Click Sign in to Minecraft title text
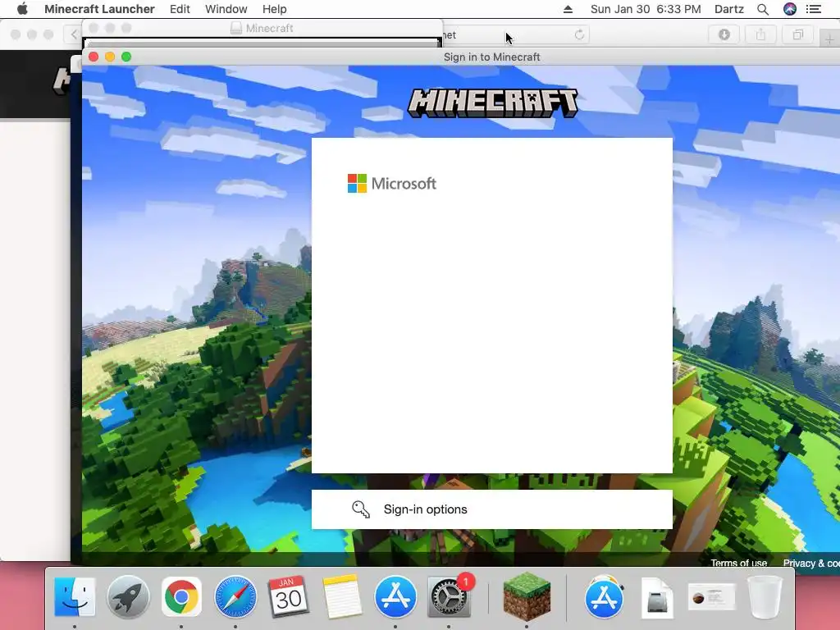 tap(492, 57)
